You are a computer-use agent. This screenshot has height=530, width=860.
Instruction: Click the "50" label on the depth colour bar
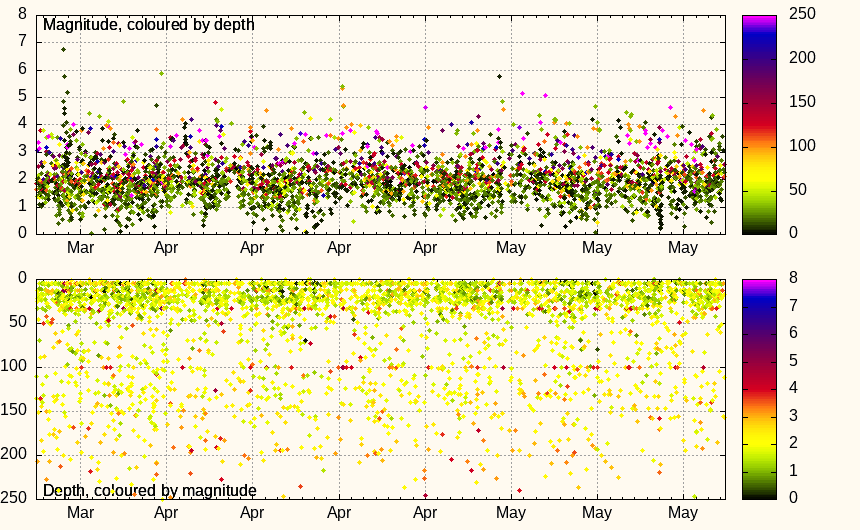(x=797, y=189)
